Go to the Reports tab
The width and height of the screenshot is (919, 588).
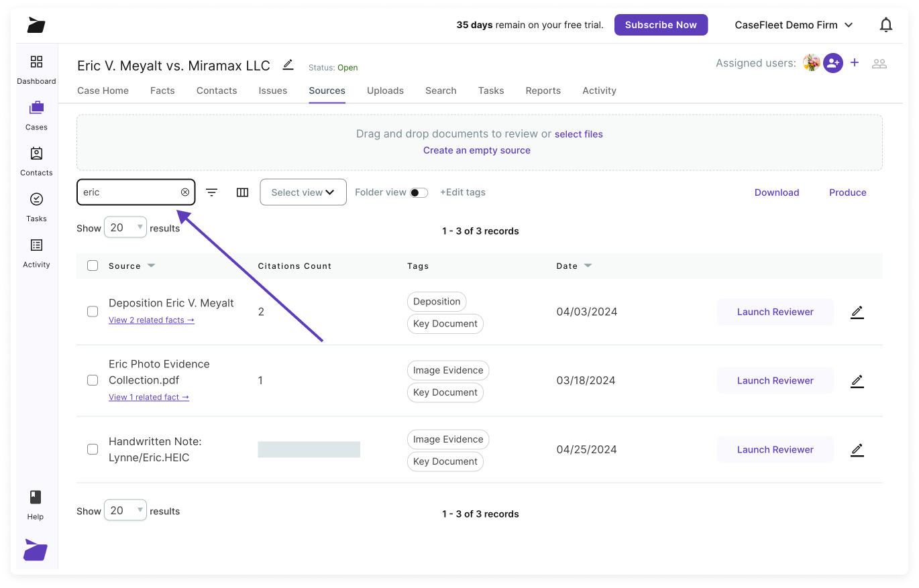coord(543,91)
